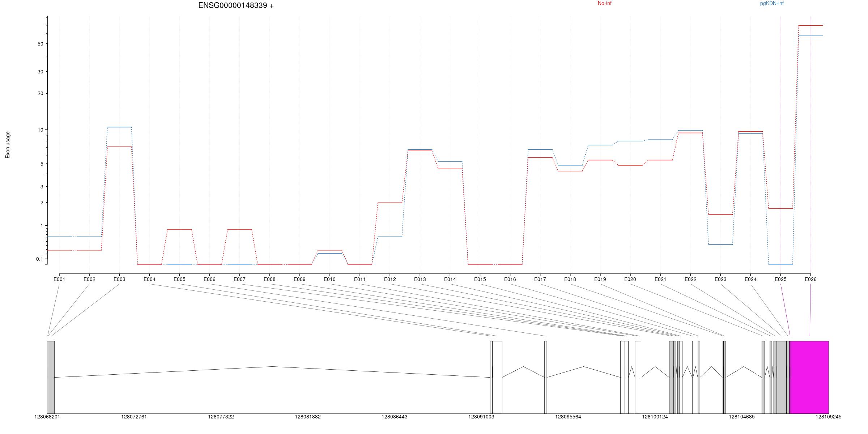The image size is (868, 434).
Task: Click the y-axis tick value 2
Action: click(42, 203)
